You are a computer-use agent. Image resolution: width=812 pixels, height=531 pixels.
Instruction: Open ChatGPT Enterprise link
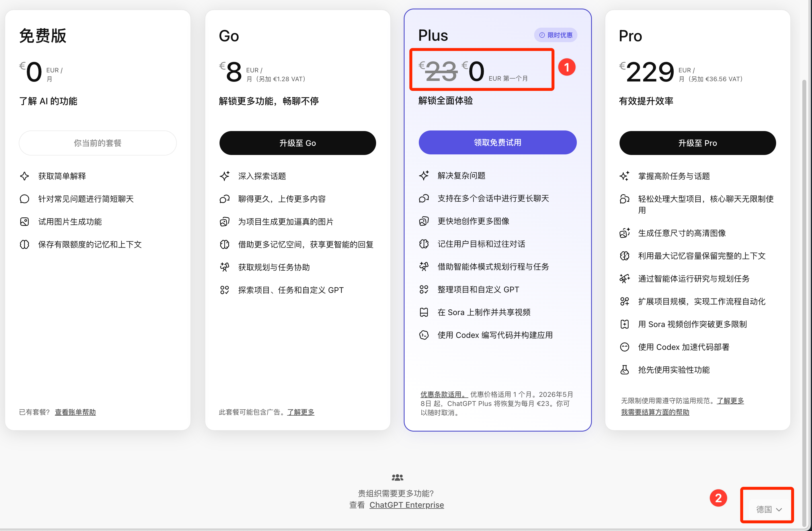tap(406, 505)
